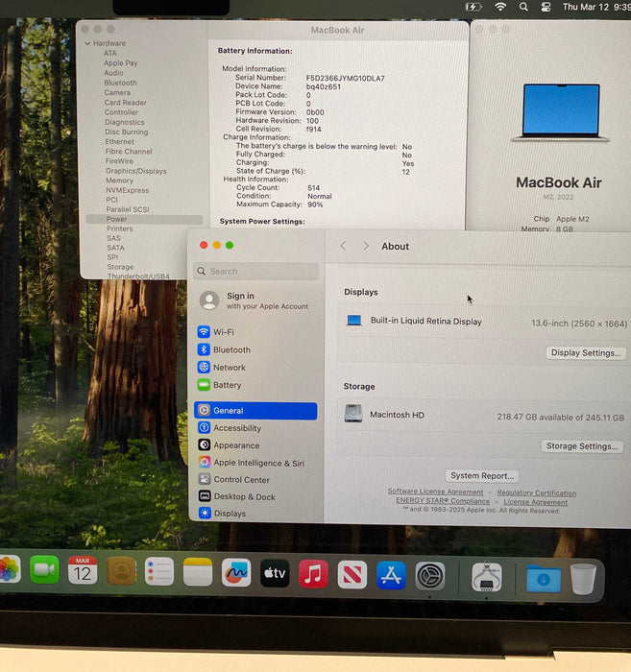Viewport: 631px width, 672px height.
Task: Select General in the settings sidebar
Action: coord(255,411)
